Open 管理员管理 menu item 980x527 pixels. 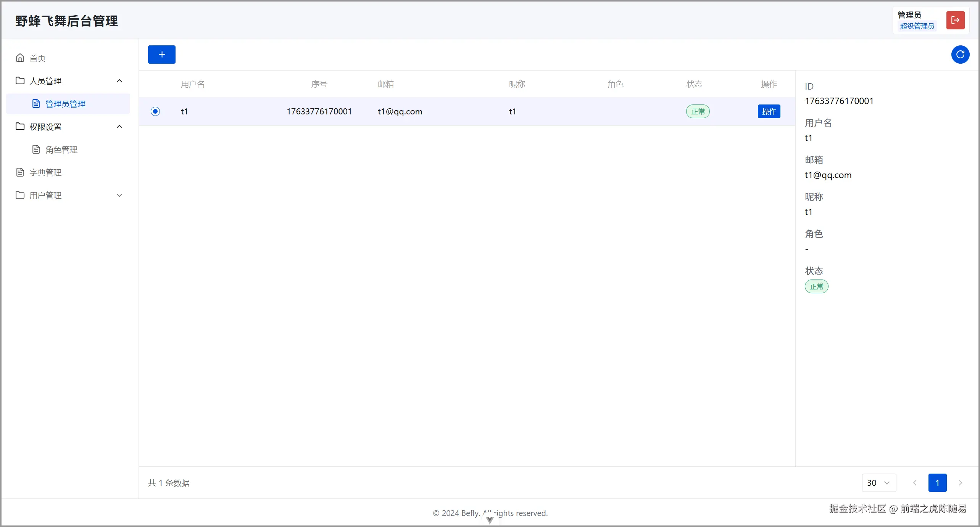click(x=65, y=104)
